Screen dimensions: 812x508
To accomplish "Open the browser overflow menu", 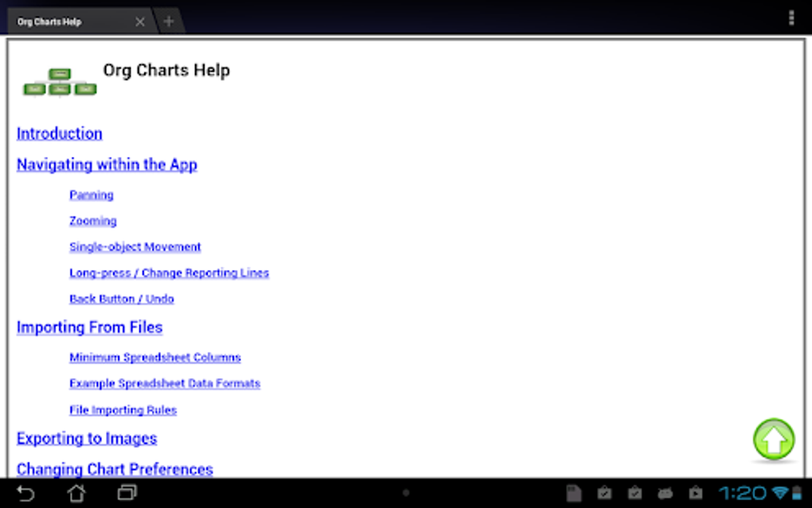I will pyautogui.click(x=791, y=17).
